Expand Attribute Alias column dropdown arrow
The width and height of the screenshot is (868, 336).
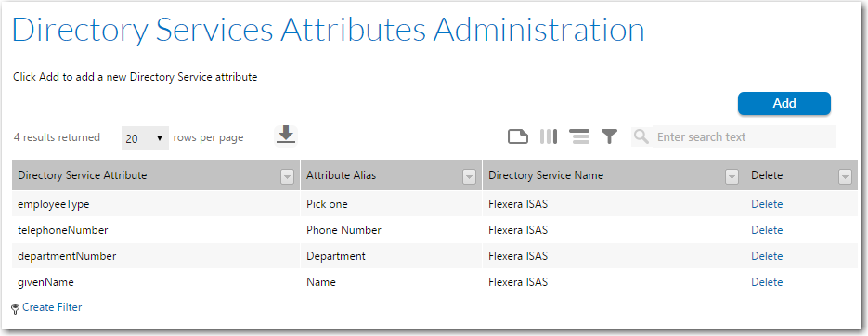pyautogui.click(x=469, y=176)
